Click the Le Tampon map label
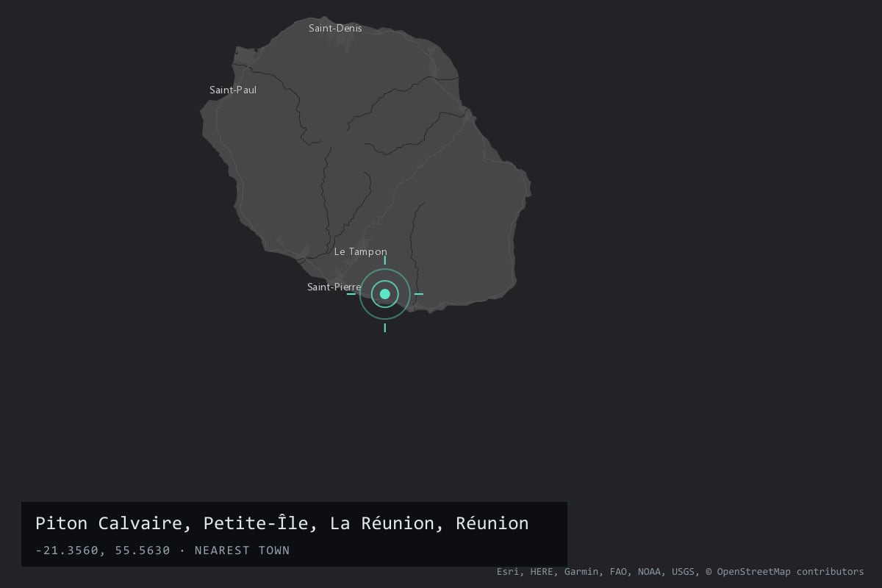 360,252
